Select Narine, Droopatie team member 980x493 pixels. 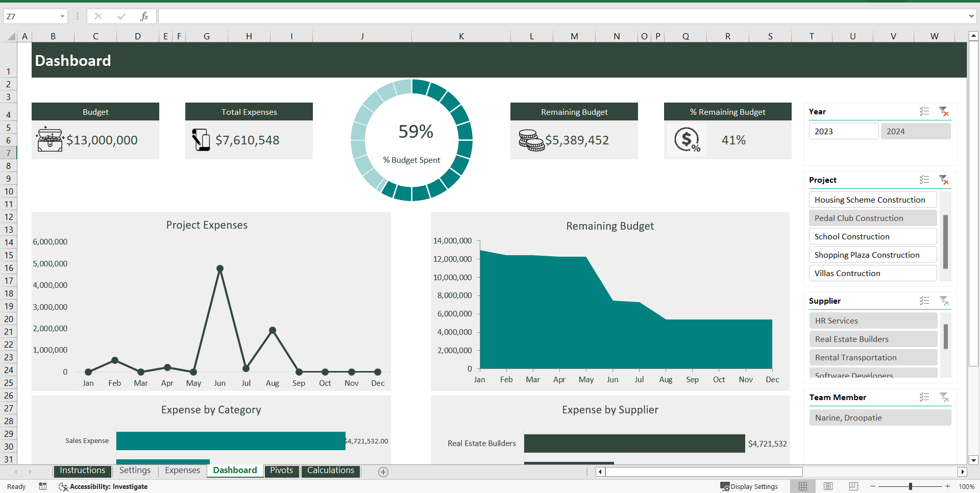(880, 417)
